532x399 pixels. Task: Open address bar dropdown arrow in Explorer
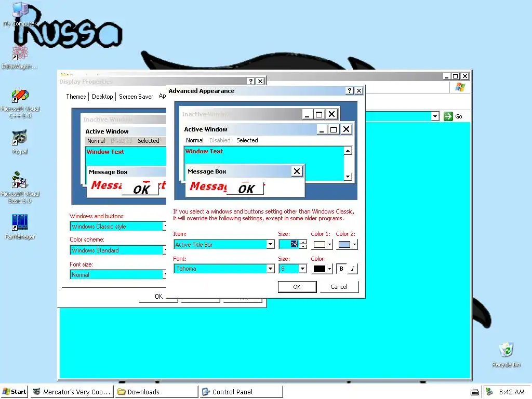(435, 116)
